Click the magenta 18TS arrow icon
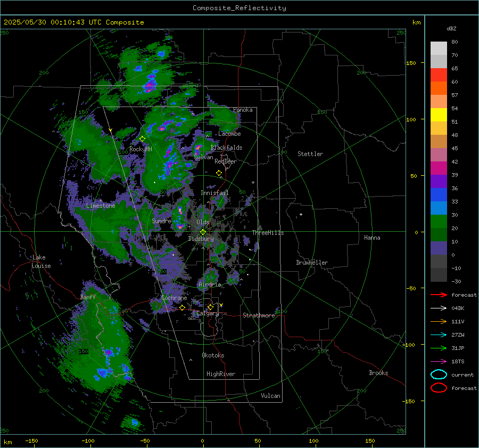Screen dimensions: 479x448 pos(439,362)
